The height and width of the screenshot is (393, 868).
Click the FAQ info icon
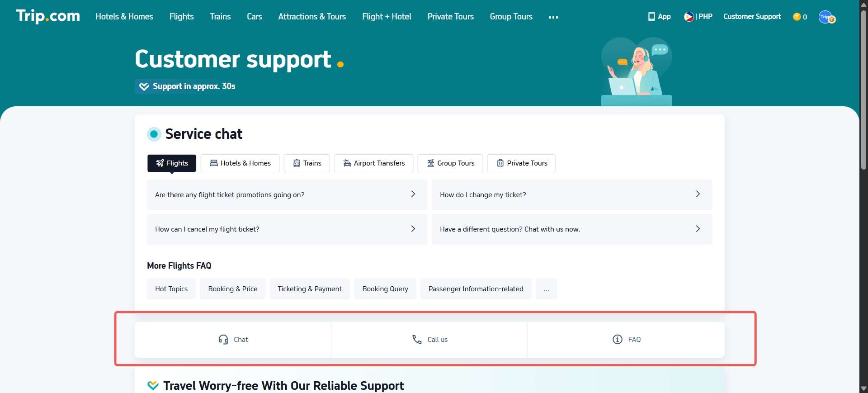click(x=617, y=340)
